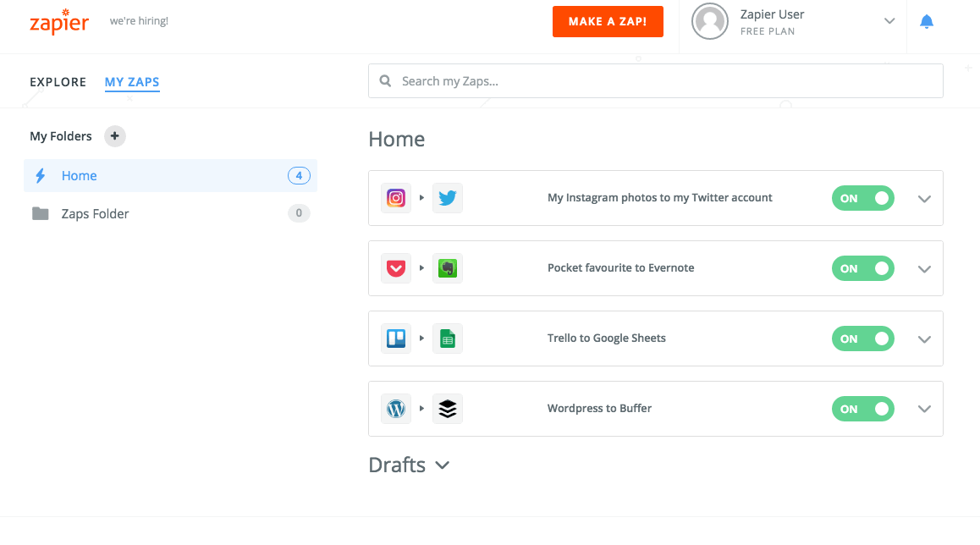Click the Zapier User name

pyautogui.click(x=772, y=14)
